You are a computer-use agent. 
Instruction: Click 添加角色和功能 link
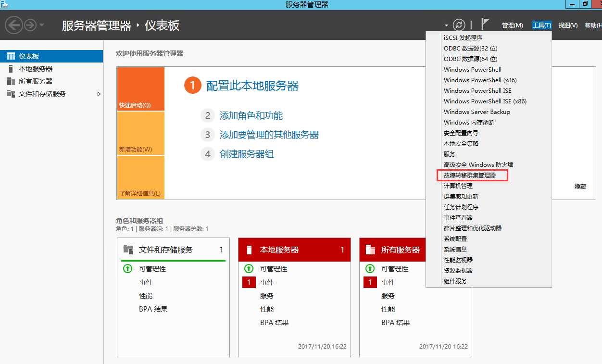[251, 115]
